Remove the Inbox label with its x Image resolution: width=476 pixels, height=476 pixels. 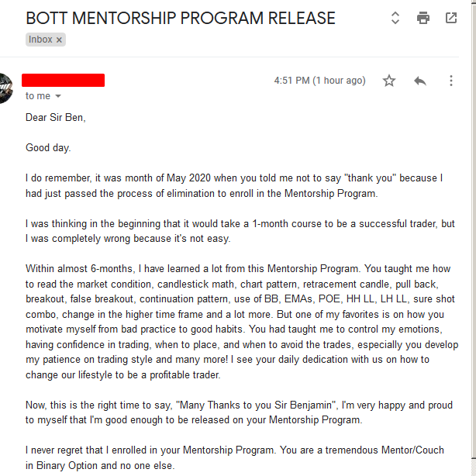coord(59,40)
